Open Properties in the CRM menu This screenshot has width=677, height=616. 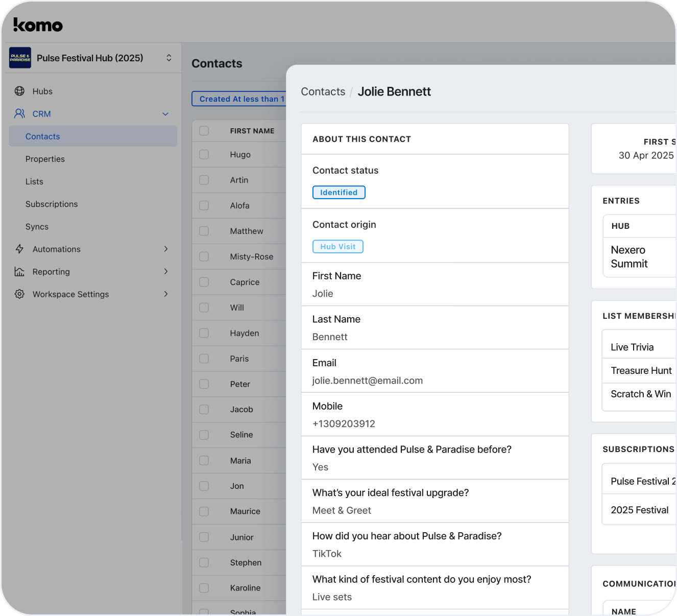pos(45,159)
